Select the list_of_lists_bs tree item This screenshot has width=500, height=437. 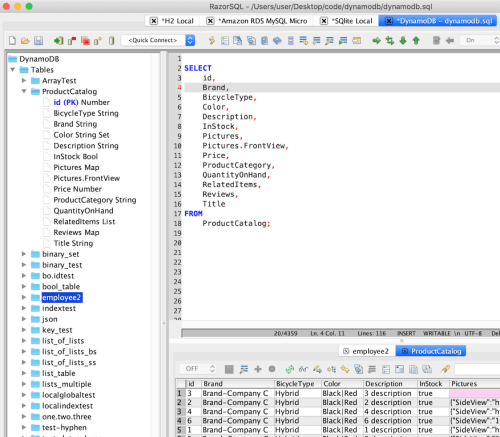coord(69,351)
